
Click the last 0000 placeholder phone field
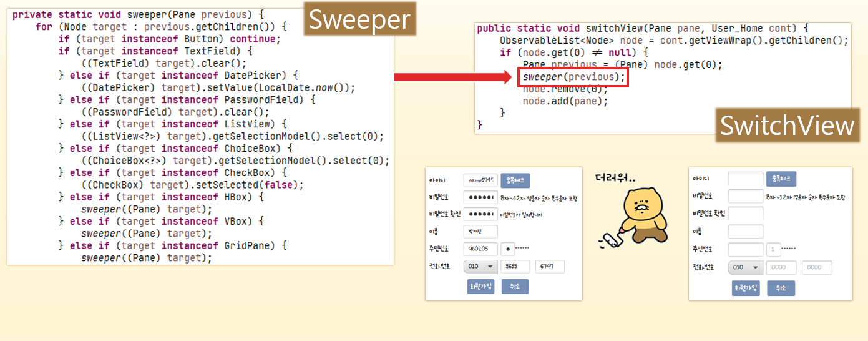point(816,267)
